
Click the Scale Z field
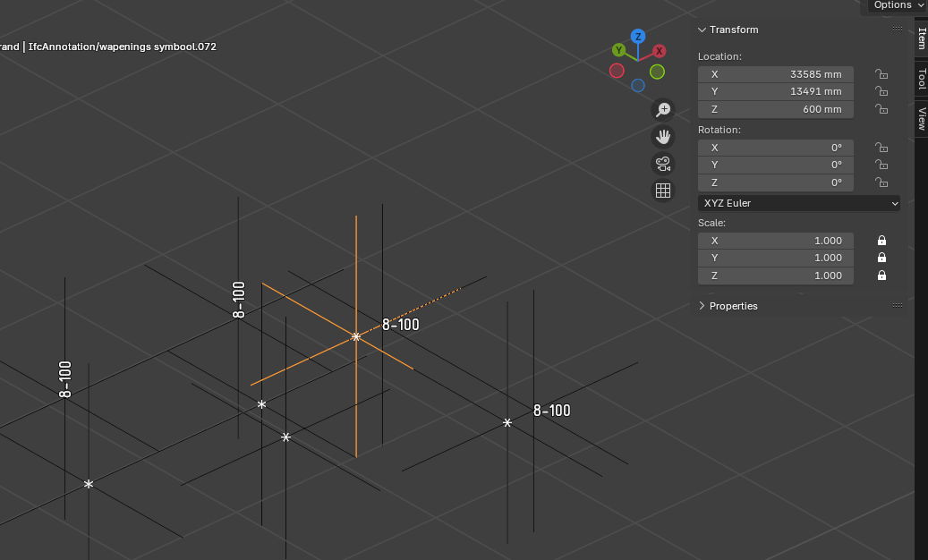pyautogui.click(x=775, y=275)
